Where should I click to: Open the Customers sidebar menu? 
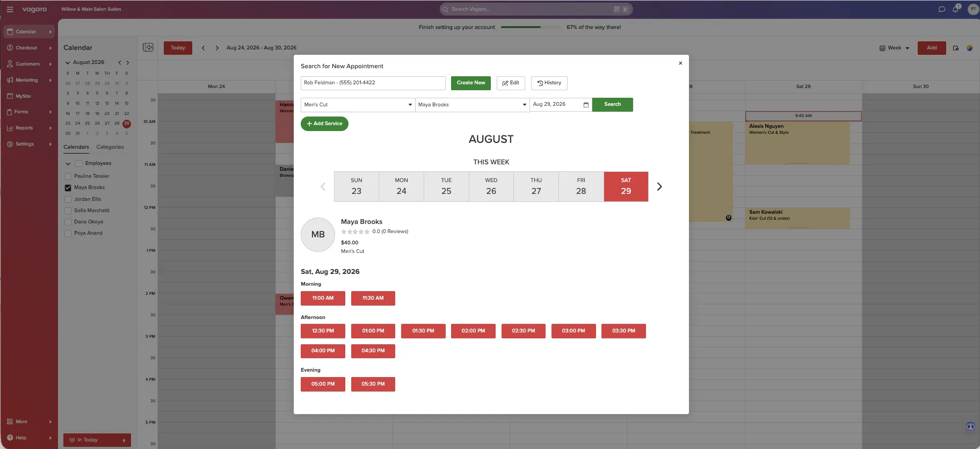[29, 64]
